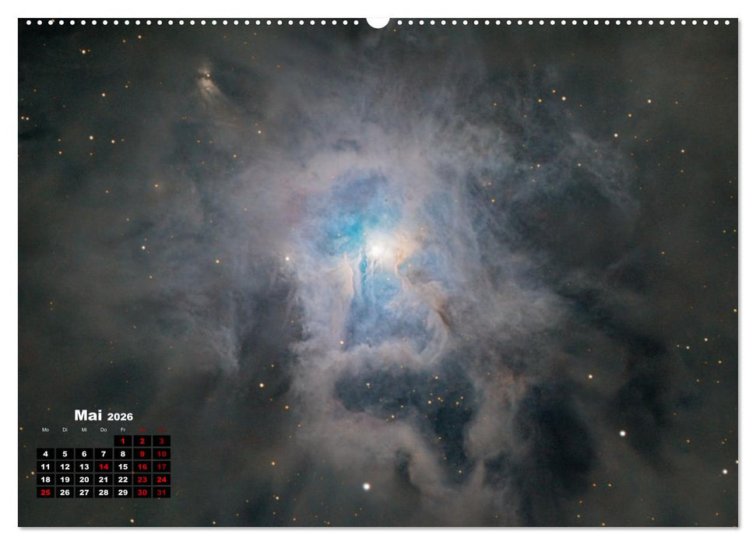Click the date 29 in the bottom row
The image size is (756, 545).
tap(122, 492)
